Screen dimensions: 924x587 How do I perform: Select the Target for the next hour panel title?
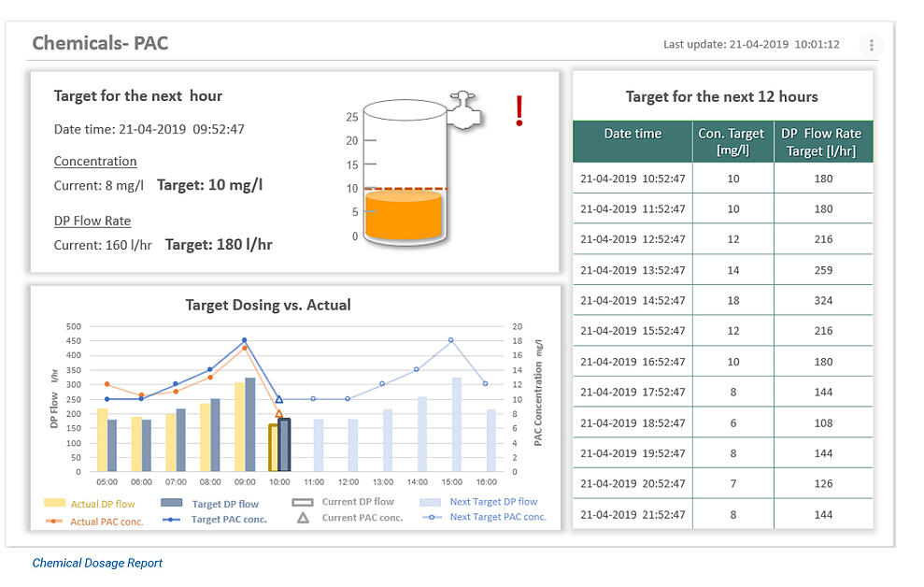pyautogui.click(x=137, y=95)
